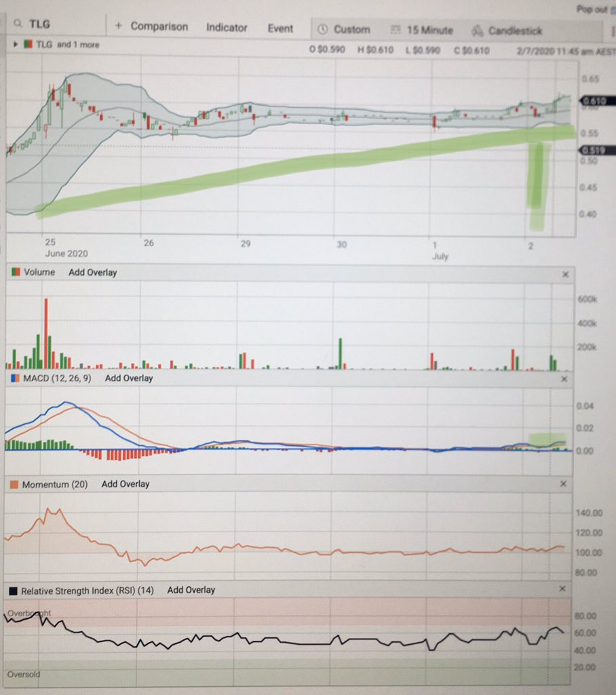
Task: Click Add Overlay on the RSI panel
Action: (191, 590)
